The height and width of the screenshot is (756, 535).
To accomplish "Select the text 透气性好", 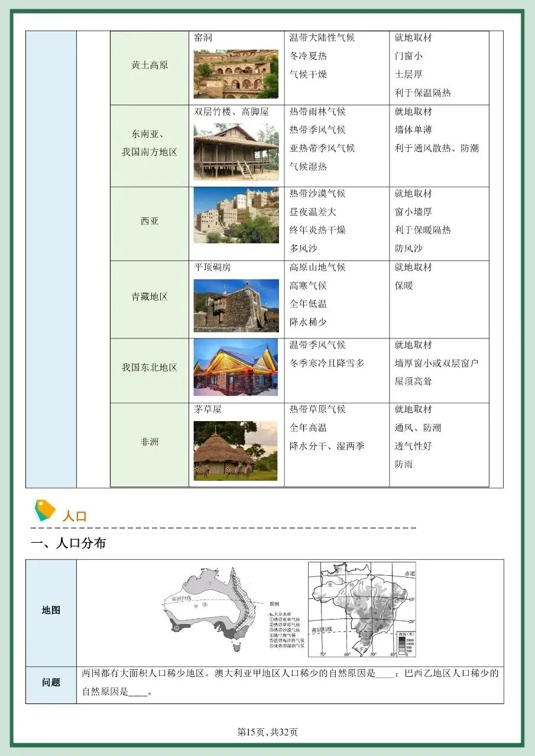I will coord(413,446).
